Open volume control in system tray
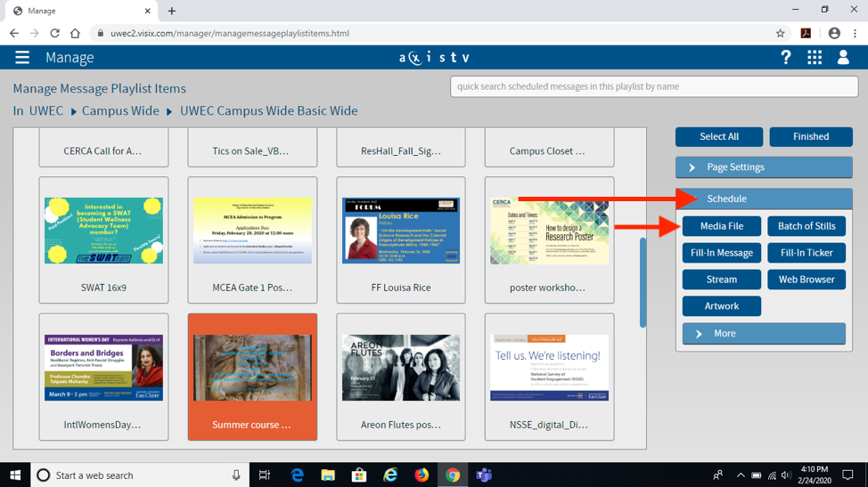This screenshot has height=487, width=868. (786, 475)
